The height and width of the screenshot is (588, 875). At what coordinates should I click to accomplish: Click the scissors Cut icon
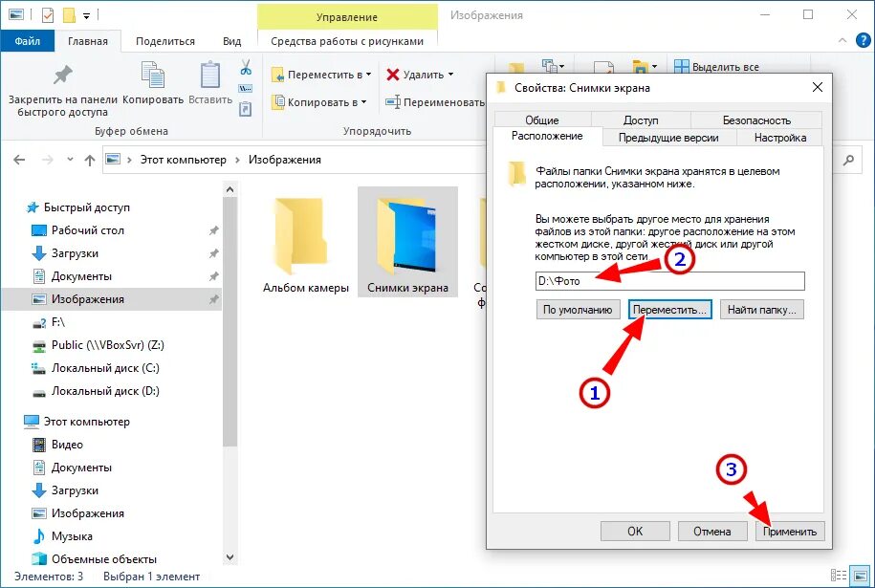246,68
